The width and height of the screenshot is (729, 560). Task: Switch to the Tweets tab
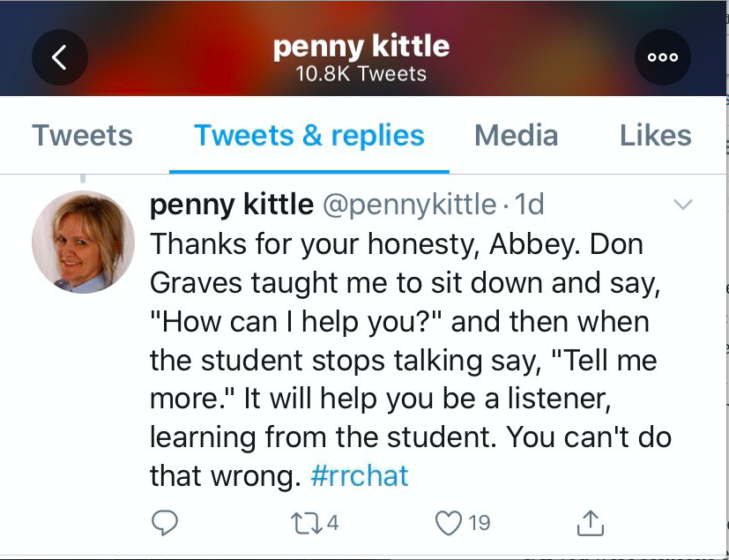coord(82,136)
